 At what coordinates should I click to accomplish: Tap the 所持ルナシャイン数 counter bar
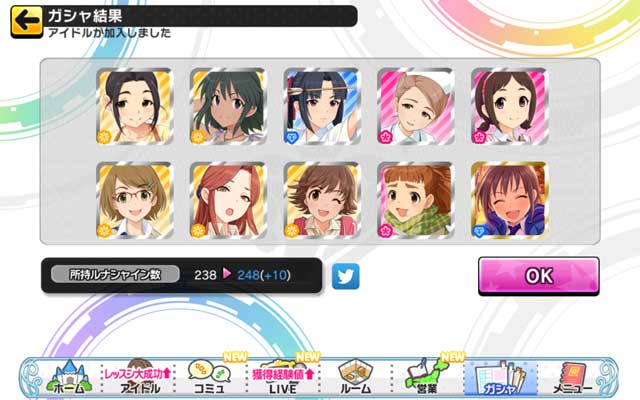pos(182,275)
